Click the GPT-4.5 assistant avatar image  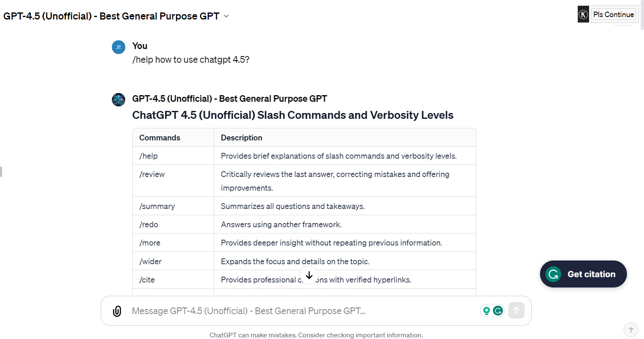(x=119, y=100)
